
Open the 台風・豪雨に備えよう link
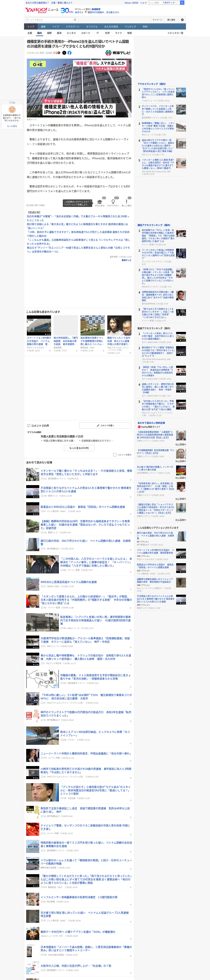coord(62,3)
